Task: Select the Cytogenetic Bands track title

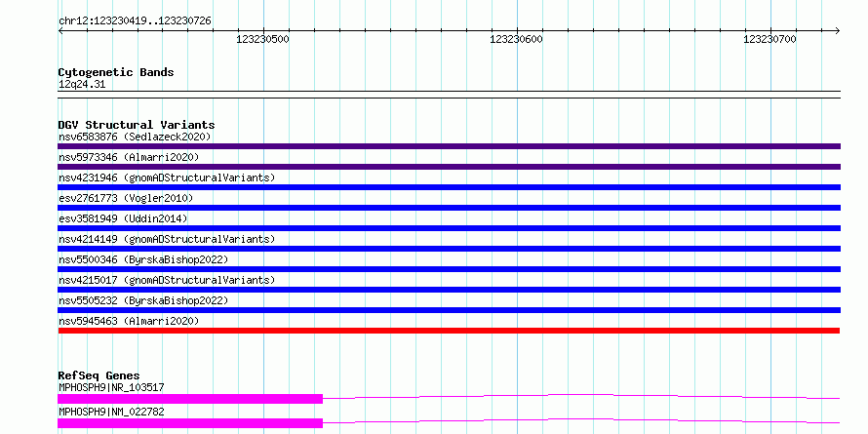Action: (x=116, y=72)
